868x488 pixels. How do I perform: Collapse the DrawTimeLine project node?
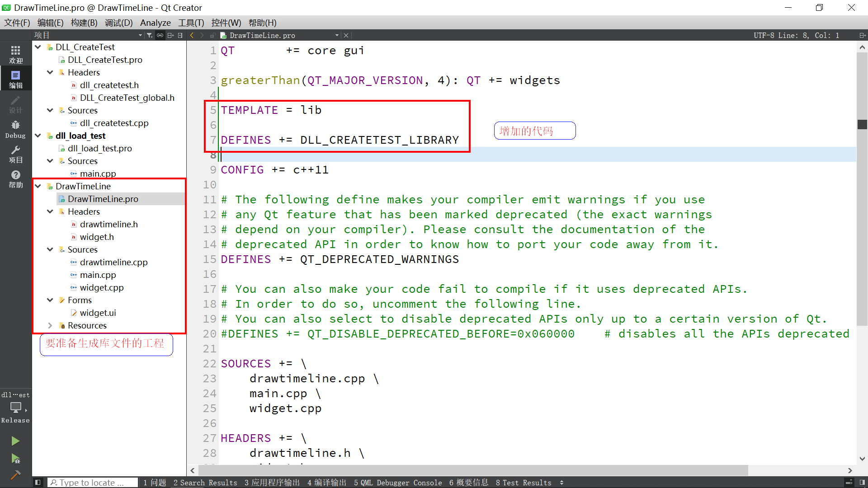pos(38,186)
